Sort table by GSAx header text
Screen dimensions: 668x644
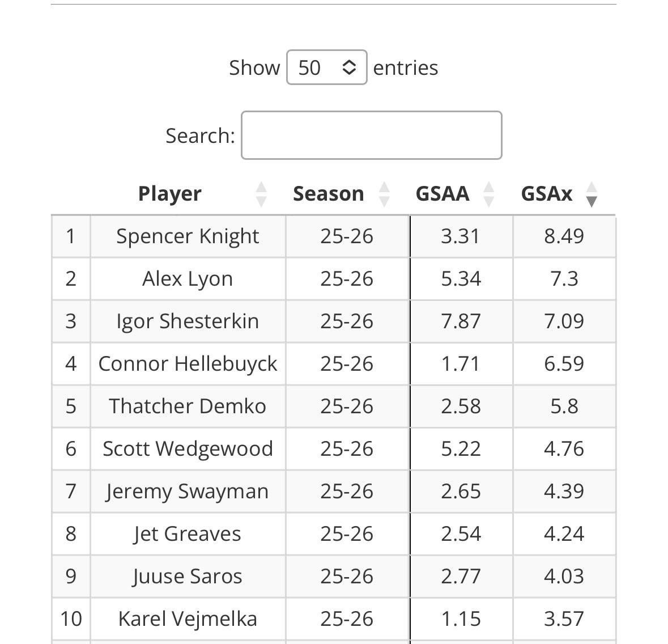click(546, 194)
